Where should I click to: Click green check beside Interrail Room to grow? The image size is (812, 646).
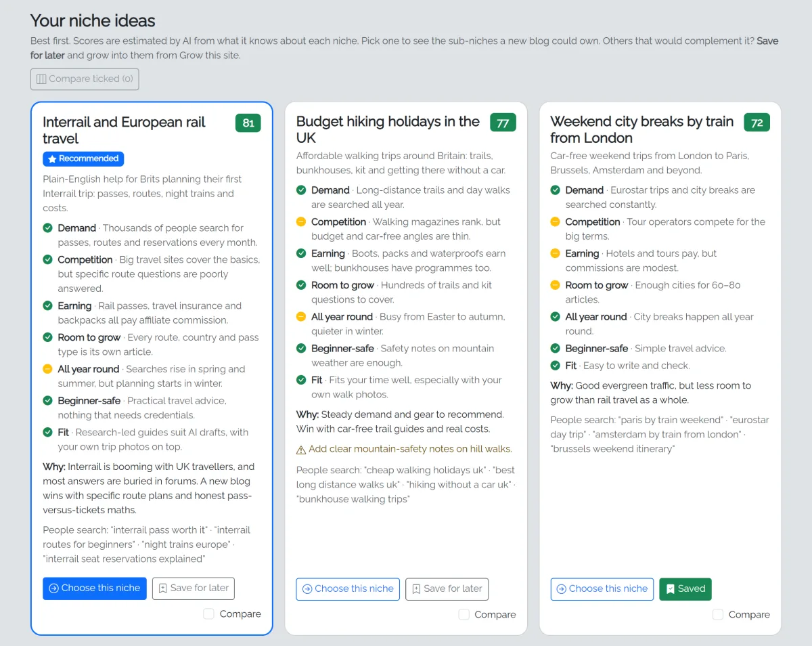pyautogui.click(x=47, y=337)
